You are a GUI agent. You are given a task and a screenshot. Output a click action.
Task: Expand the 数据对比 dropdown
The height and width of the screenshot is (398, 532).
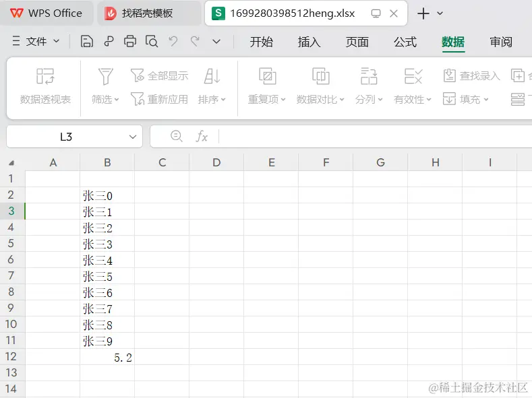pos(342,100)
